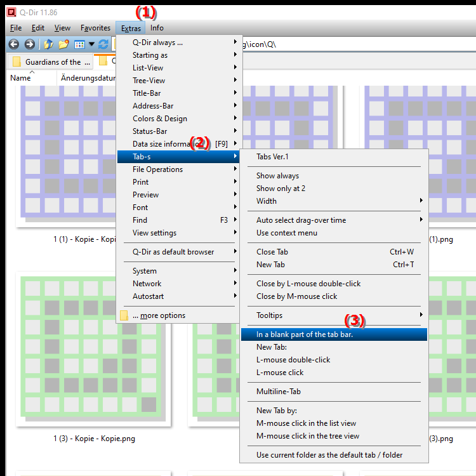
Task: Toggle New Tab L-mouse click option
Action: [334, 373]
